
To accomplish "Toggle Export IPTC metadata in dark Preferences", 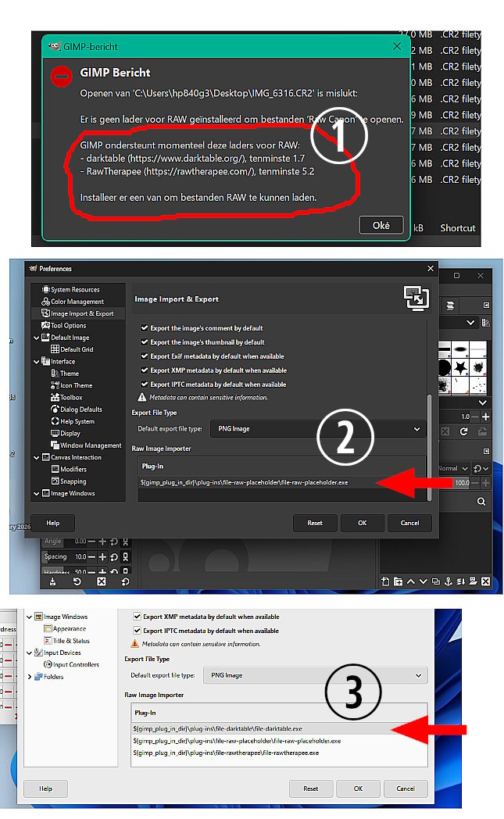I will (x=145, y=384).
